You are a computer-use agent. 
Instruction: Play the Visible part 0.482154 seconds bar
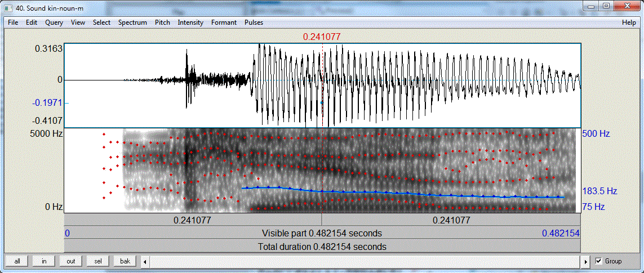pos(322,233)
